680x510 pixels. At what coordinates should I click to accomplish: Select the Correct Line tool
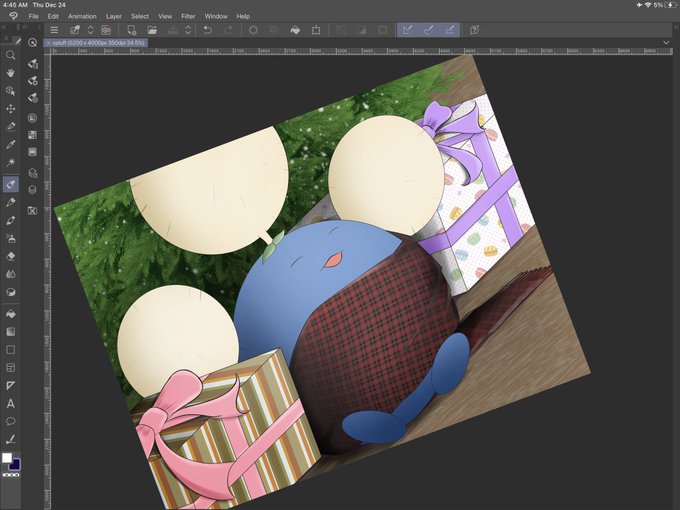[11, 440]
